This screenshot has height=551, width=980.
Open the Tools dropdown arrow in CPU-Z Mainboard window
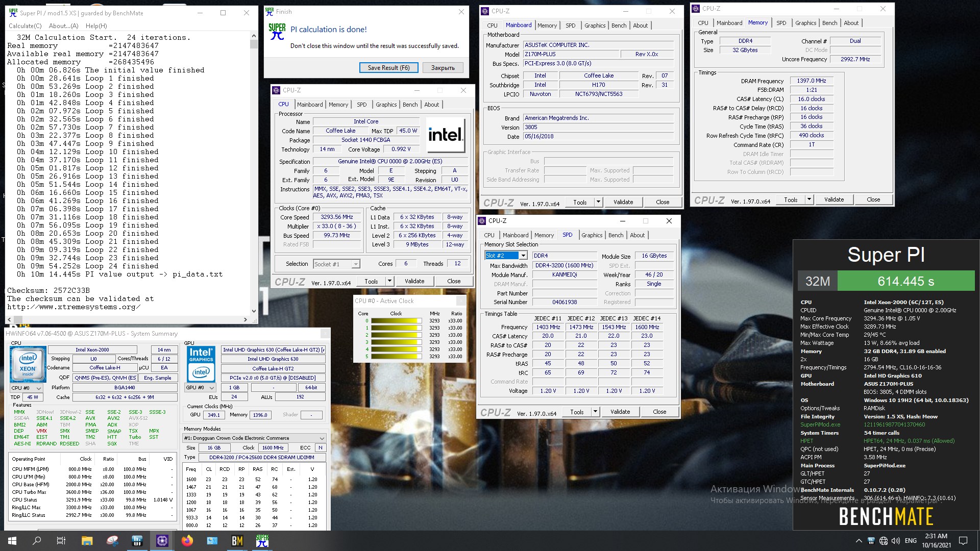tap(598, 202)
